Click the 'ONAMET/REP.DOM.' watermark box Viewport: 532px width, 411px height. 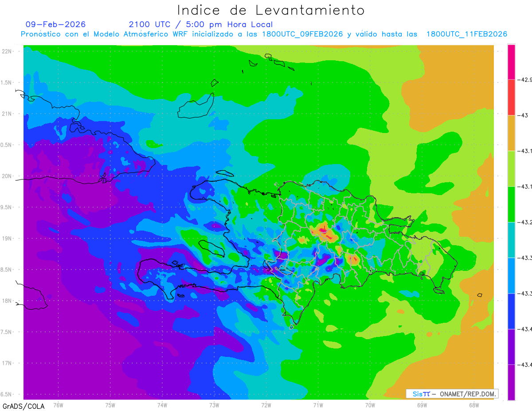click(x=452, y=394)
